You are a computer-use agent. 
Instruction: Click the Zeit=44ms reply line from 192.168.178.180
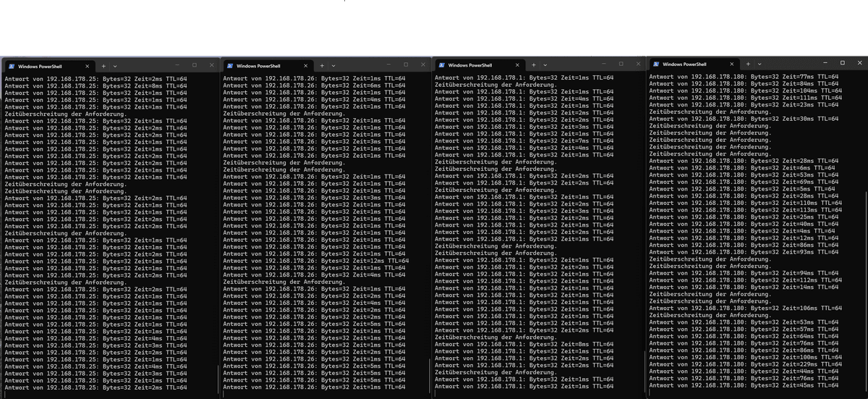click(744, 371)
